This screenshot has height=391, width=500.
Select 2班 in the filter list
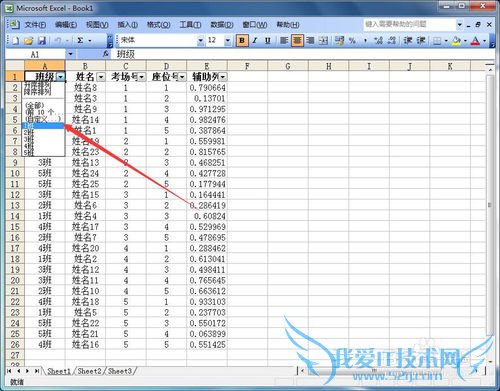point(43,132)
